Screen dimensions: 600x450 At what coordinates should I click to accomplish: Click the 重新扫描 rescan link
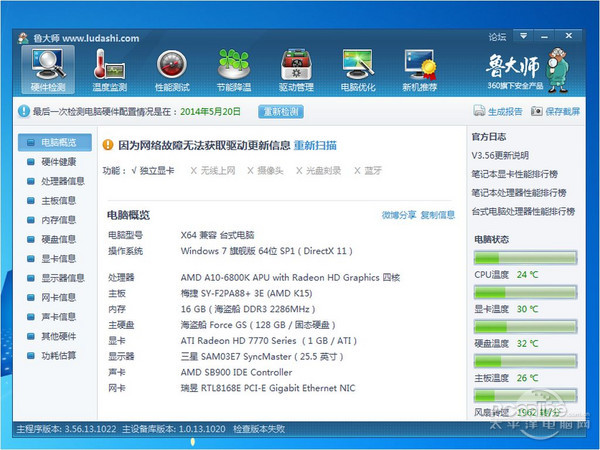[315, 145]
